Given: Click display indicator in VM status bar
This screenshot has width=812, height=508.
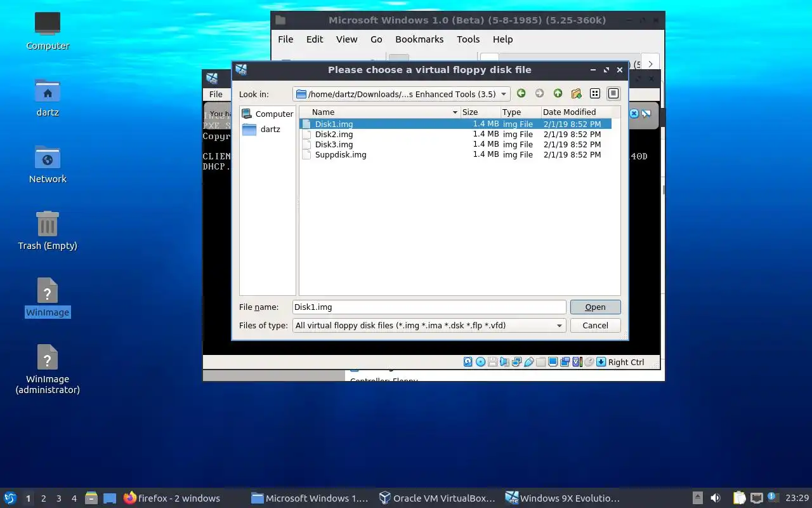Looking at the screenshot, I should [553, 362].
